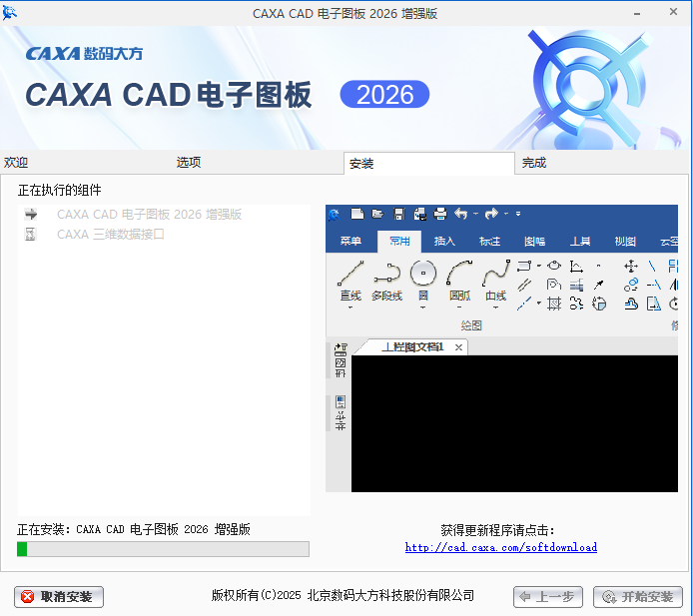
Task: Click the hatch pattern tool icon in the preview
Action: 554,305
